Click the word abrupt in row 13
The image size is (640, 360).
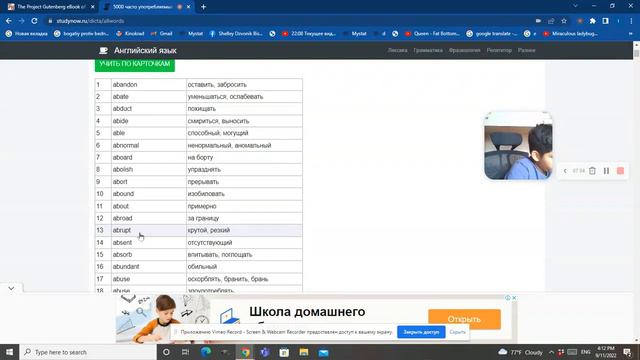coord(122,230)
